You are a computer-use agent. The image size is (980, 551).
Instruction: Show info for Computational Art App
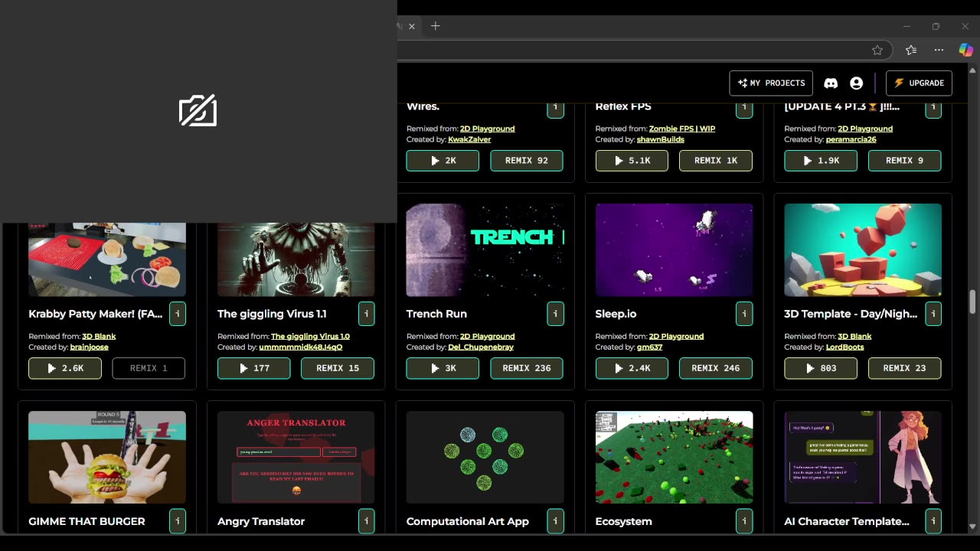coord(555,520)
